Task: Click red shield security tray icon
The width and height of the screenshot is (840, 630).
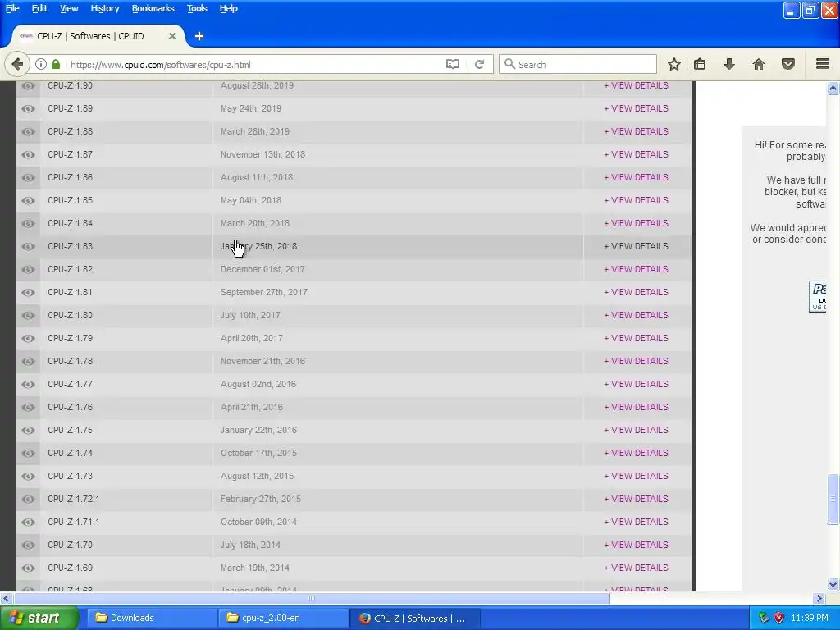Action: point(779,619)
